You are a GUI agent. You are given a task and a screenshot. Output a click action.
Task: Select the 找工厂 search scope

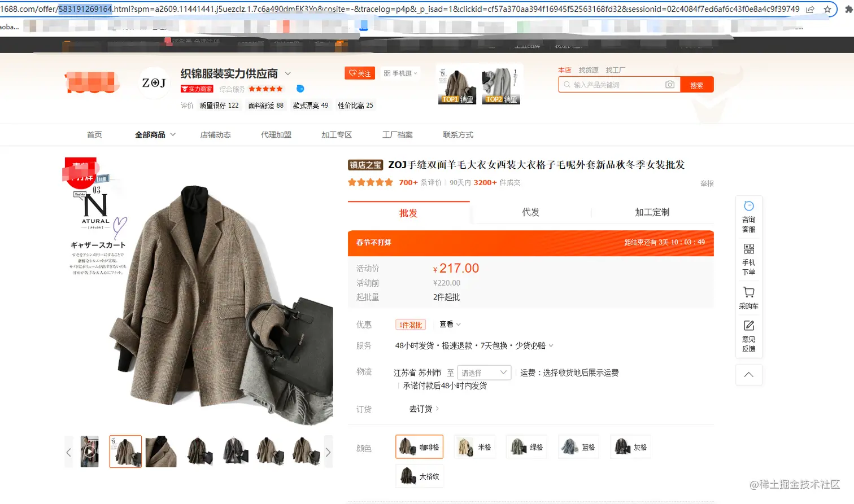pyautogui.click(x=616, y=70)
